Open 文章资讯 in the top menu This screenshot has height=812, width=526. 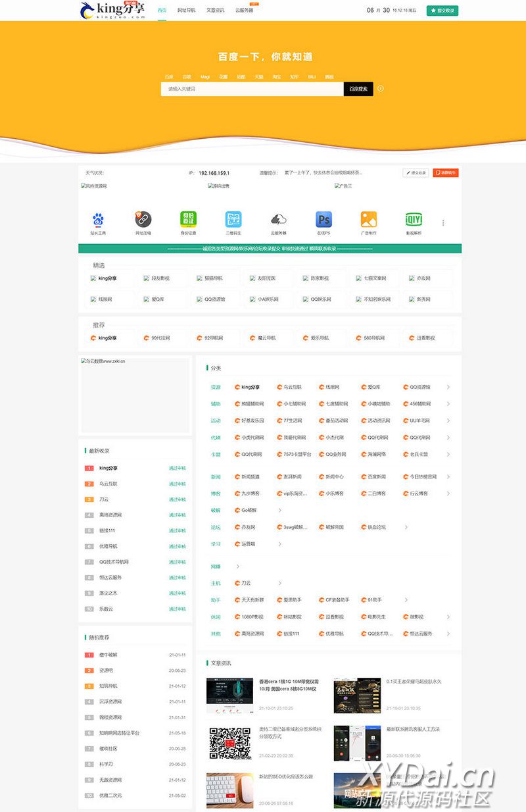pos(215,11)
